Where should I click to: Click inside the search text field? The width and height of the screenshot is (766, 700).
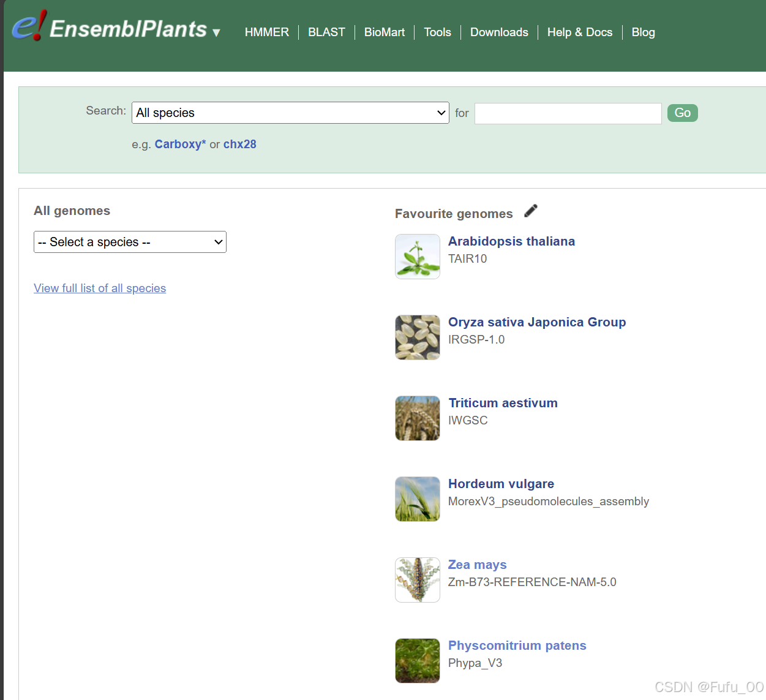567,113
